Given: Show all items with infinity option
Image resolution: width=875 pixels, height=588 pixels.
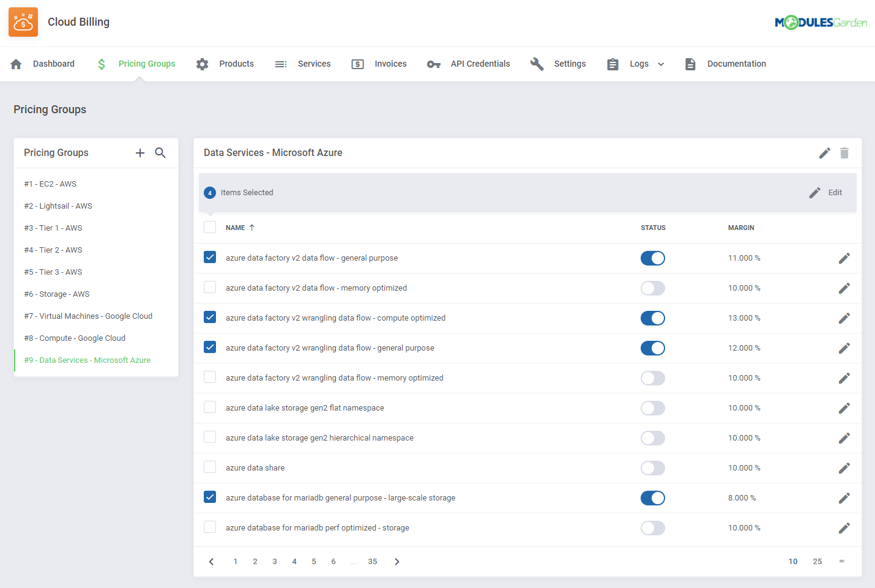Looking at the screenshot, I should tap(842, 561).
